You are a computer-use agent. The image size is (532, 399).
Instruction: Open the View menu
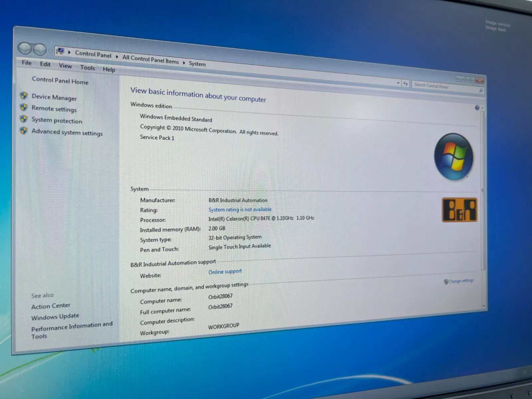(66, 66)
